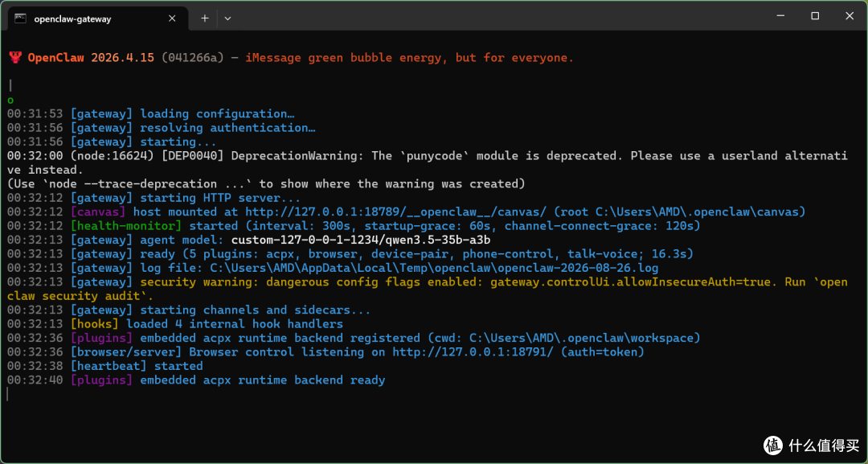Click the 00:32:40 timestamp
This screenshot has width=868, height=464.
(x=35, y=380)
